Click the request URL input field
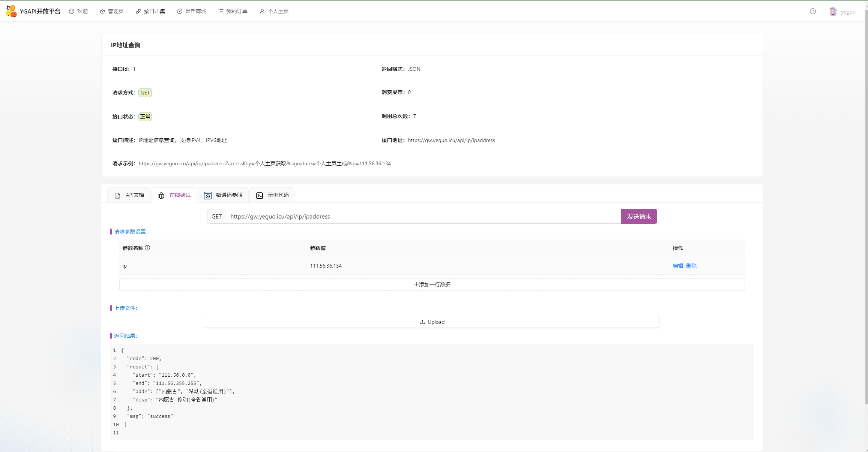This screenshot has width=868, height=452. coord(423,216)
